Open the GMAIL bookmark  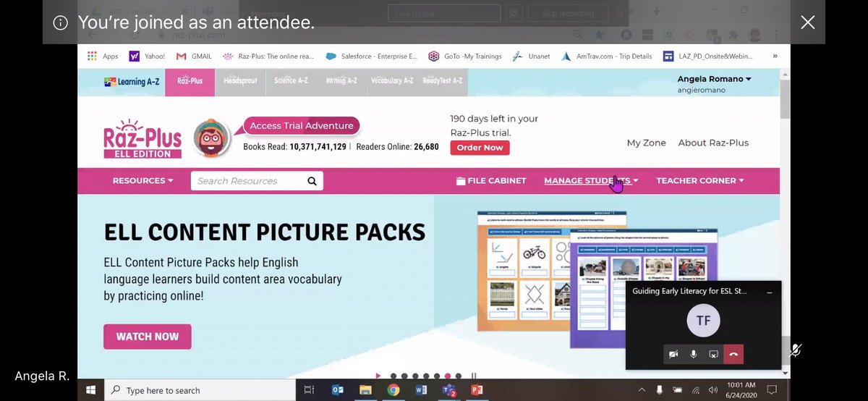pyautogui.click(x=195, y=56)
